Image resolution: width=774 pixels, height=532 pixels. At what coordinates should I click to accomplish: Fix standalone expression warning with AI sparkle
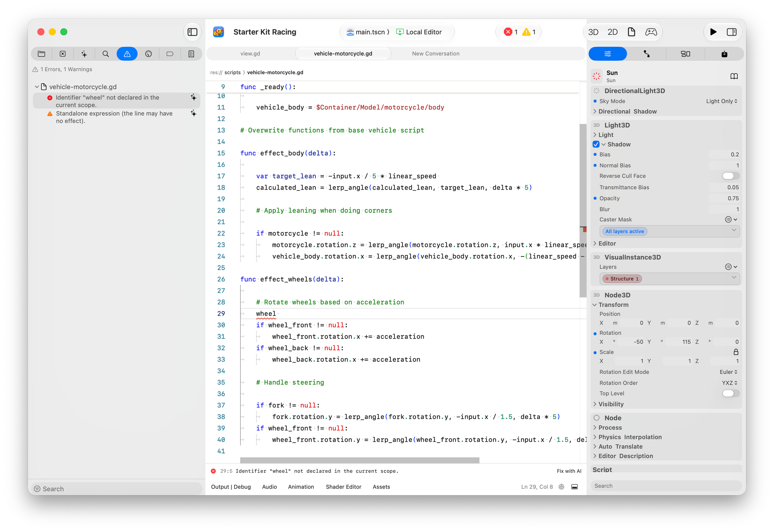(x=193, y=113)
